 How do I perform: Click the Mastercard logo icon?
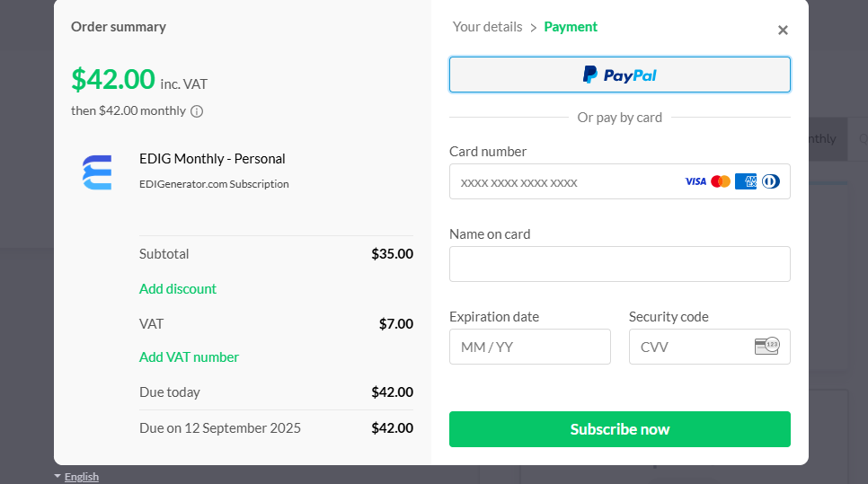721,181
